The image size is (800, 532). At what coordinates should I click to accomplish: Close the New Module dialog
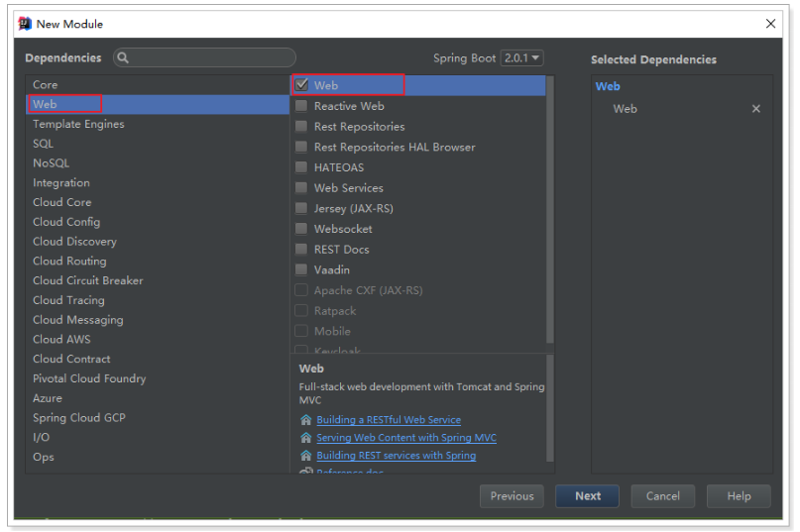coord(770,24)
